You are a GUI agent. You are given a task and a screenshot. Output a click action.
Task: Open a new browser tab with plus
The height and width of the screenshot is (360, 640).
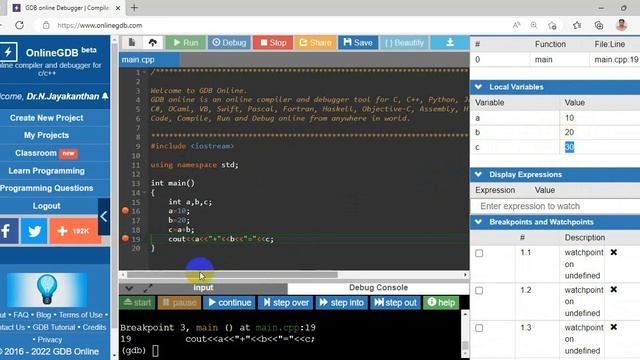pyautogui.click(x=134, y=8)
